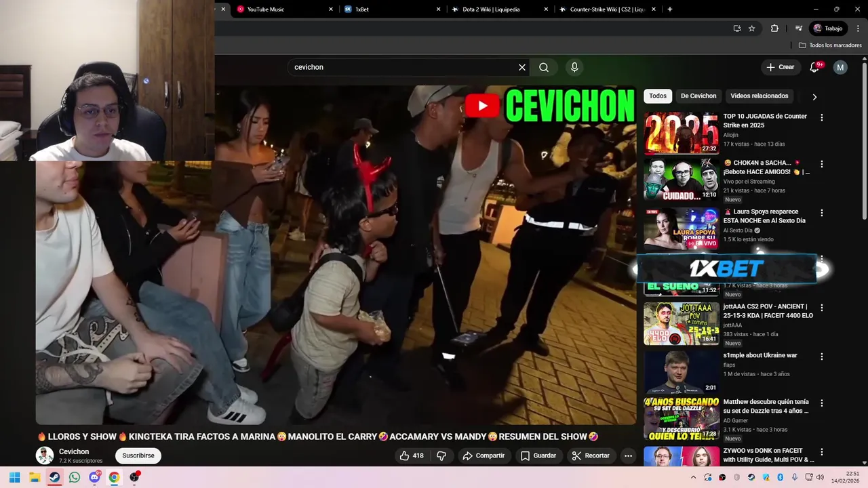This screenshot has width=868, height=488.
Task: Open the Cevichon channel avatar
Action: pos(45,455)
